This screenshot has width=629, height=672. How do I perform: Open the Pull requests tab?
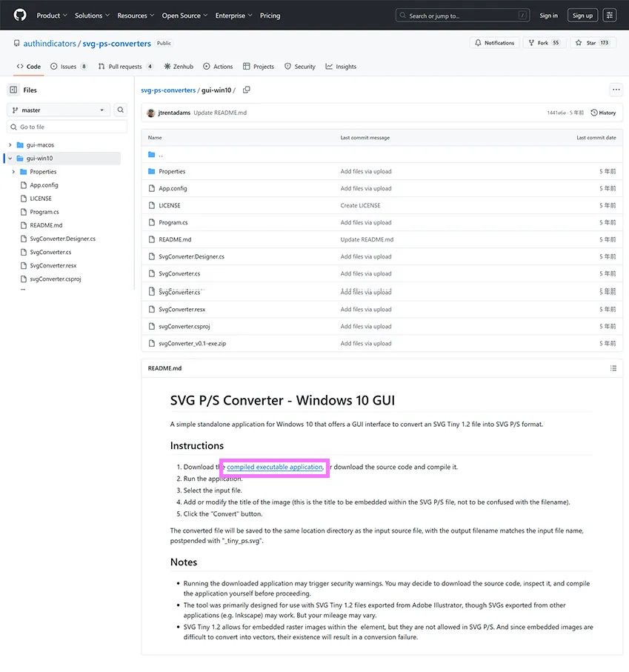point(125,67)
